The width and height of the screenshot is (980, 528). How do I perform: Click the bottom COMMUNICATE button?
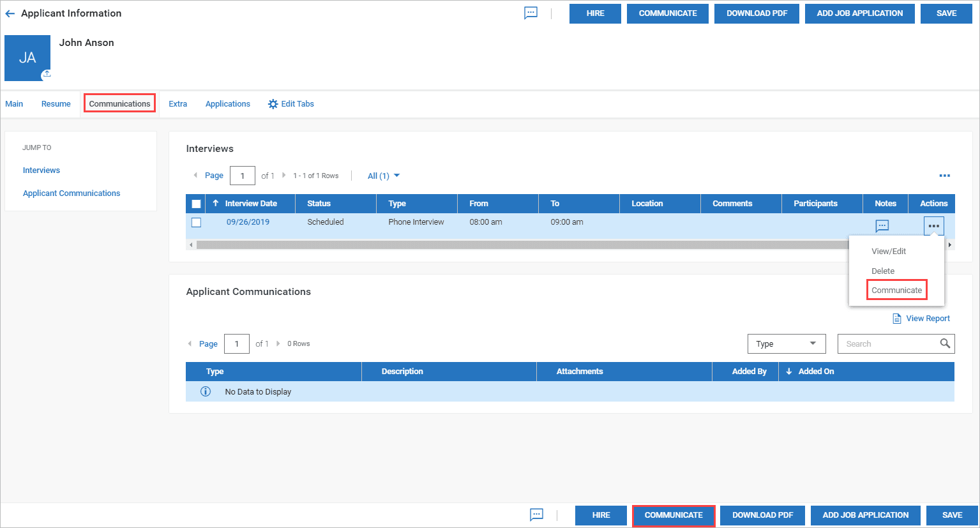674,515
